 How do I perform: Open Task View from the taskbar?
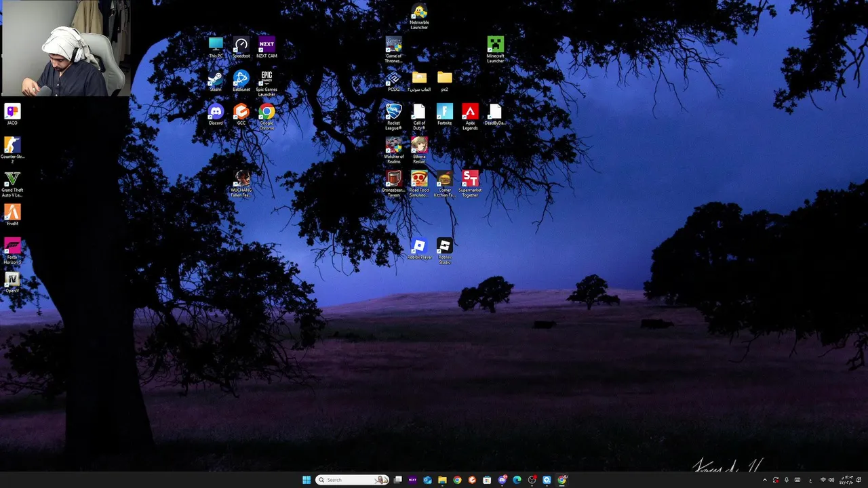(x=398, y=480)
